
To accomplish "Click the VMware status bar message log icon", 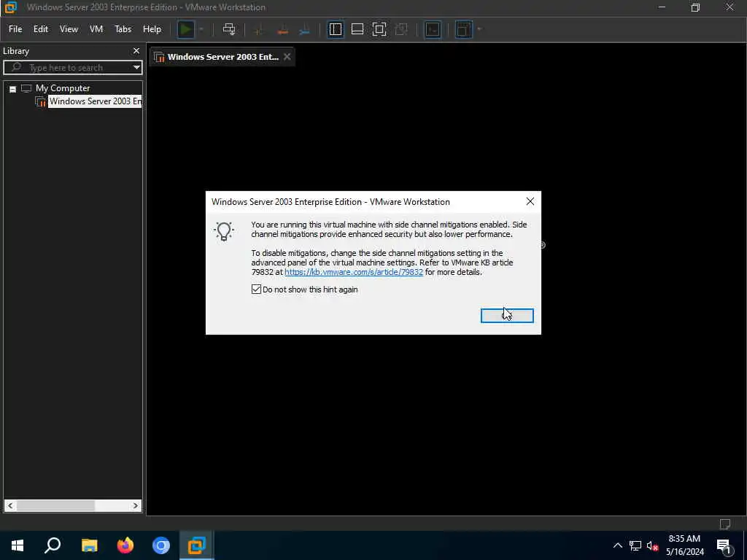I will tap(725, 524).
